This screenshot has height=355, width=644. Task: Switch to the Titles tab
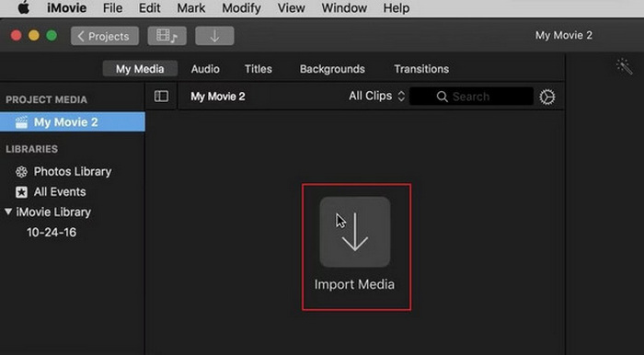259,69
